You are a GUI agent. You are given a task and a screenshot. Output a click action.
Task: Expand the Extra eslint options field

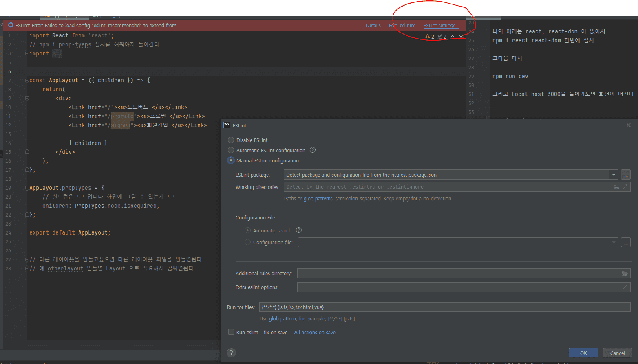pos(625,287)
